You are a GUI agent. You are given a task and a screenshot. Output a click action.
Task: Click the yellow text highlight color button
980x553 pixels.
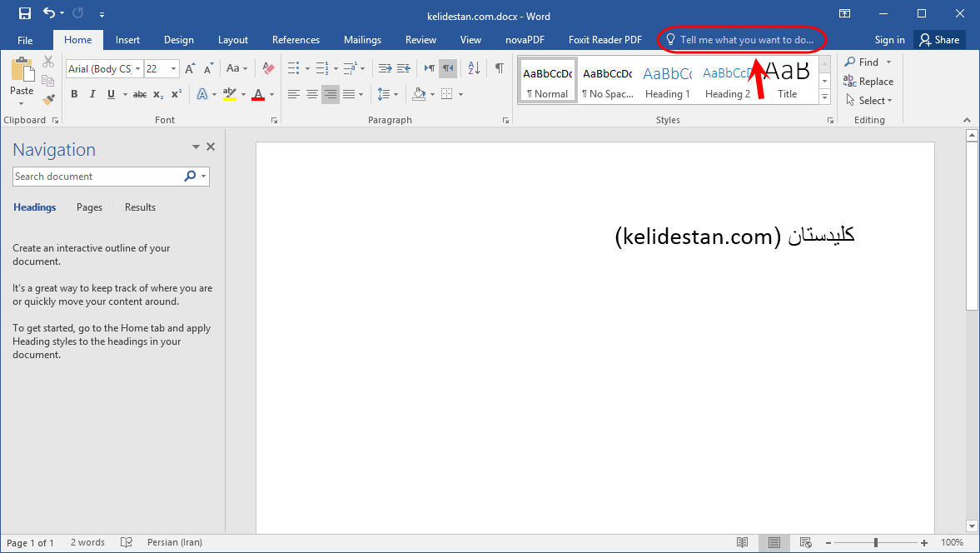(x=229, y=94)
